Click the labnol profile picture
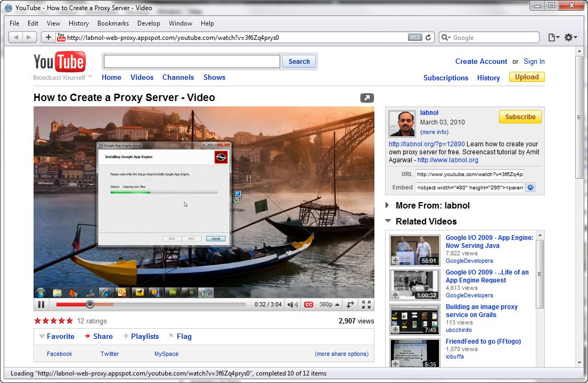The height and width of the screenshot is (383, 588). [402, 123]
